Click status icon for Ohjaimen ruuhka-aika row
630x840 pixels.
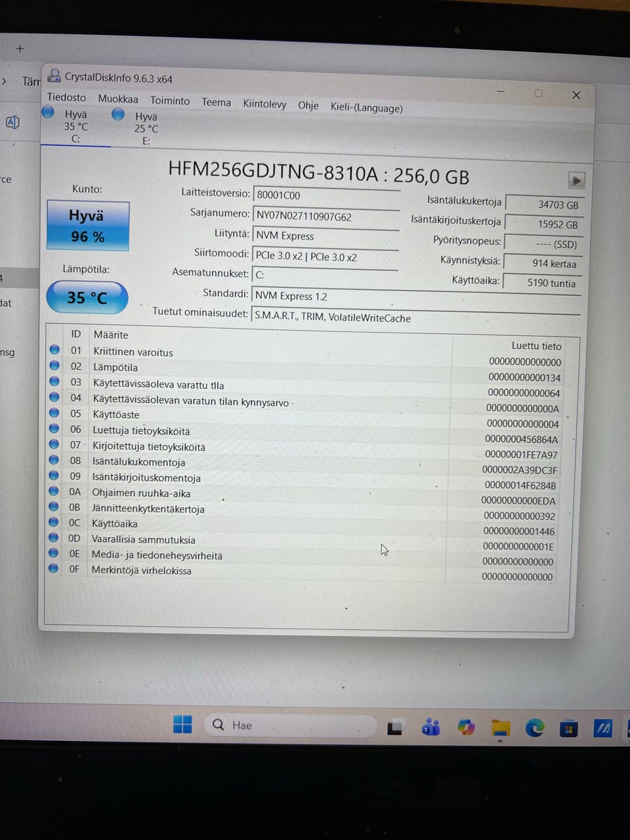54,491
